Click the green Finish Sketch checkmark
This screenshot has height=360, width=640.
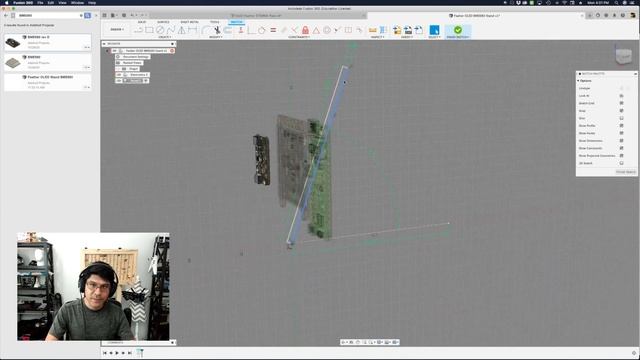tap(458, 30)
